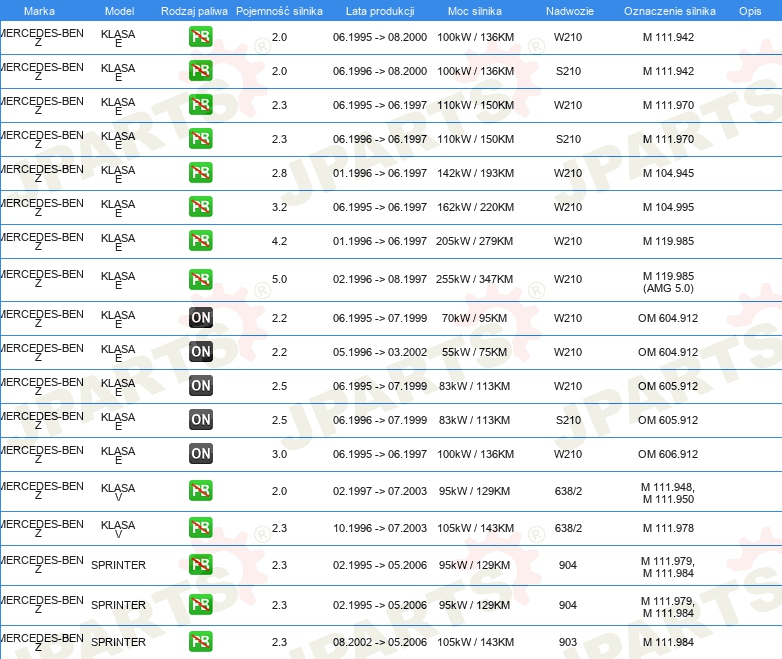
Task: Click the PB fuel icon in the M 111.978 row
Action: coord(201,528)
